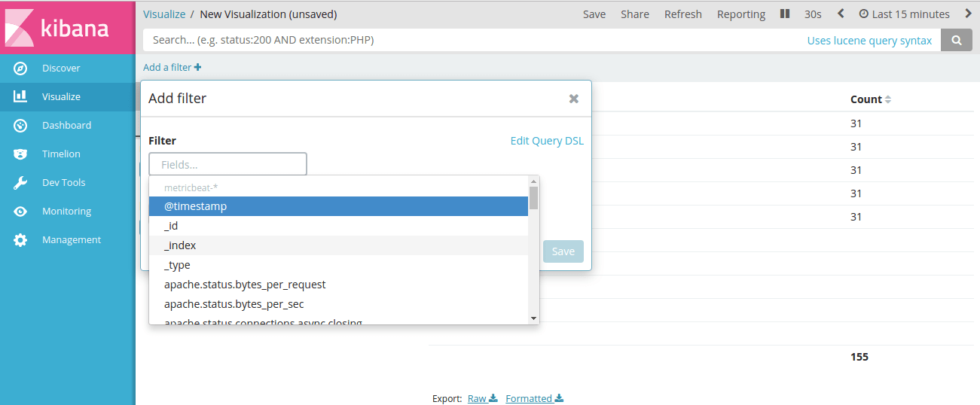Open the Monitoring menu item
This screenshot has width=980, height=405.
point(67,212)
